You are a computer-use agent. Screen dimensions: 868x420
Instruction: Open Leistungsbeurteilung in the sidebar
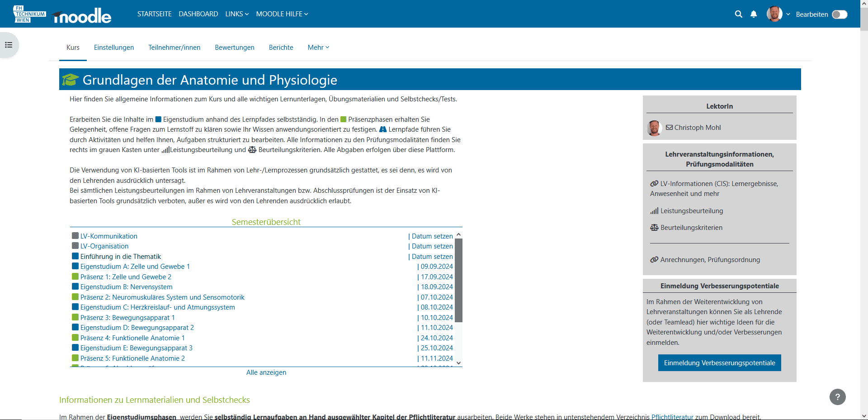point(692,211)
